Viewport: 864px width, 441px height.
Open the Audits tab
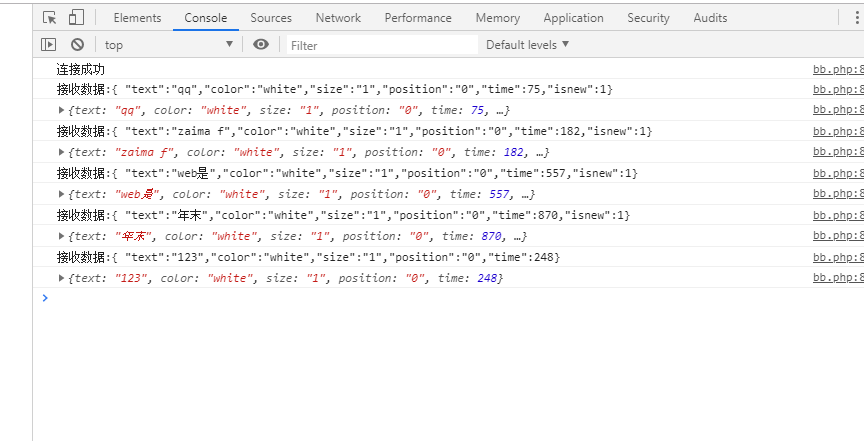tap(710, 18)
